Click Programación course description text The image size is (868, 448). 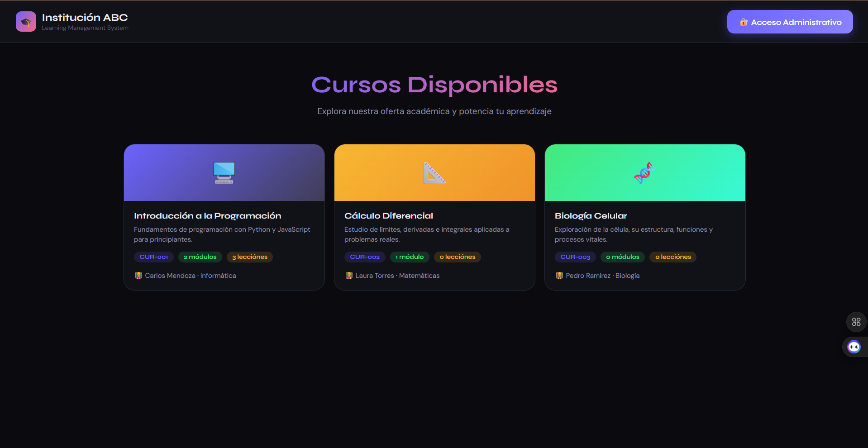tap(222, 234)
